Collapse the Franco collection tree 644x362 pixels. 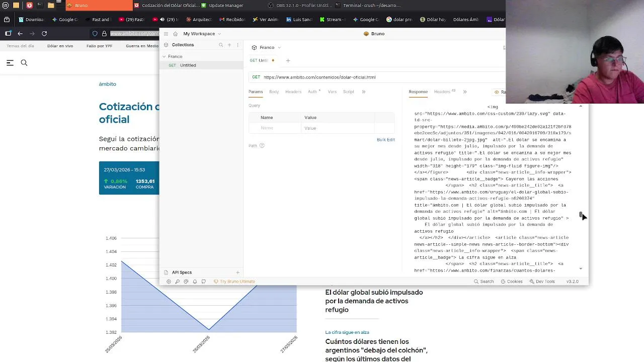pyautogui.click(x=164, y=56)
